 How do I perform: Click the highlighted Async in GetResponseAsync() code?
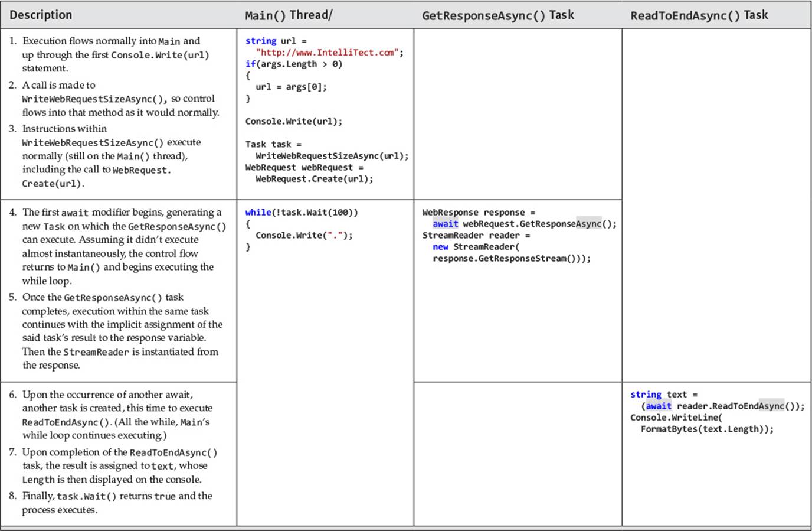(588, 224)
